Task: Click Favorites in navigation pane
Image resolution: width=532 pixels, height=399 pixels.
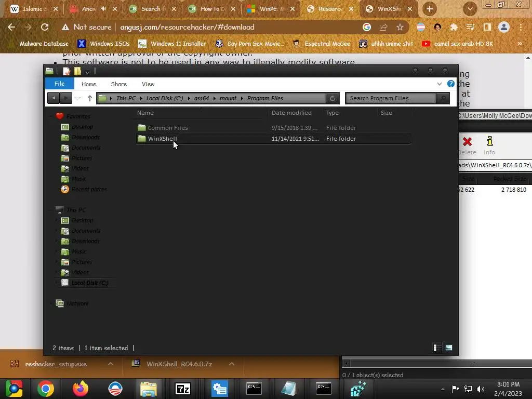Action: coord(78,116)
